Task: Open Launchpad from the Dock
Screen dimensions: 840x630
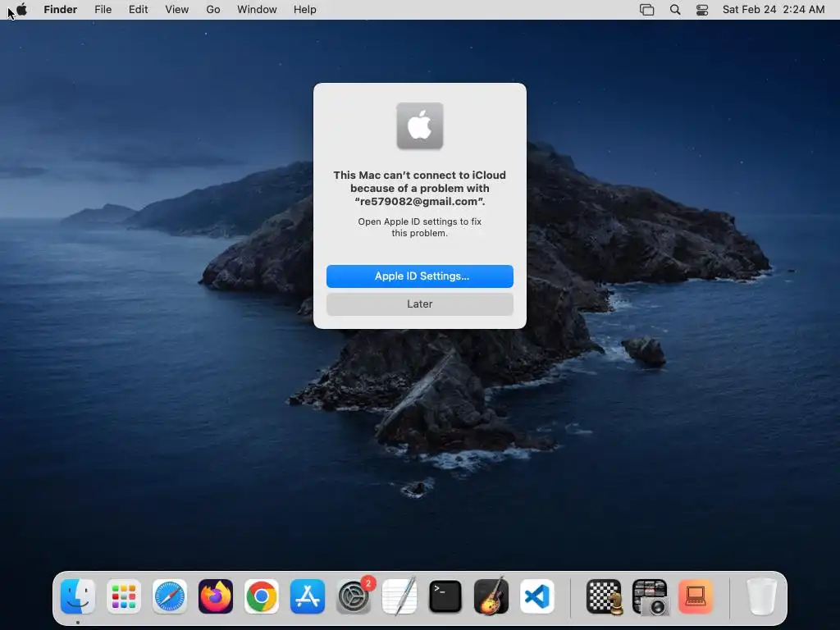Action: pyautogui.click(x=124, y=596)
